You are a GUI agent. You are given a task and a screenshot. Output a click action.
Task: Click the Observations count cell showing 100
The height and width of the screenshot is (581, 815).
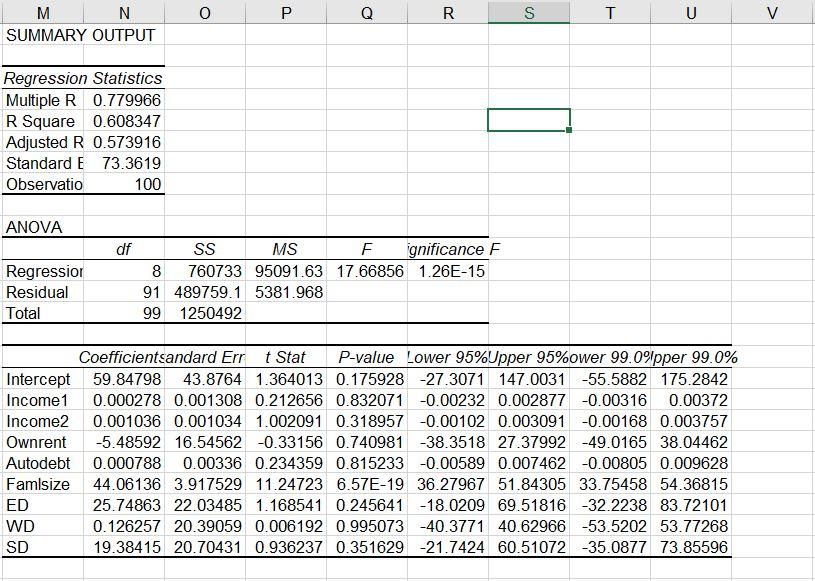pyautogui.click(x=140, y=184)
